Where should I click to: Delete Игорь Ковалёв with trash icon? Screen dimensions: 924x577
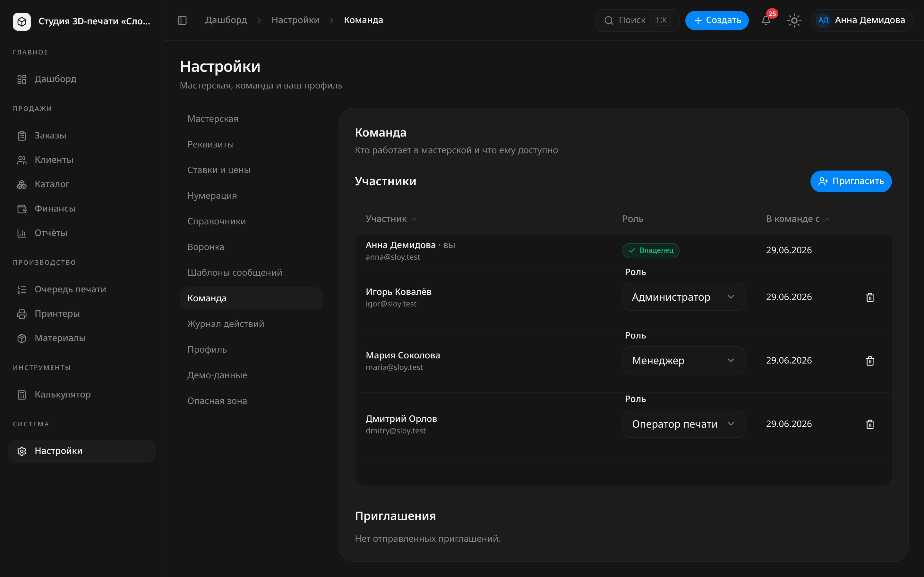(870, 297)
